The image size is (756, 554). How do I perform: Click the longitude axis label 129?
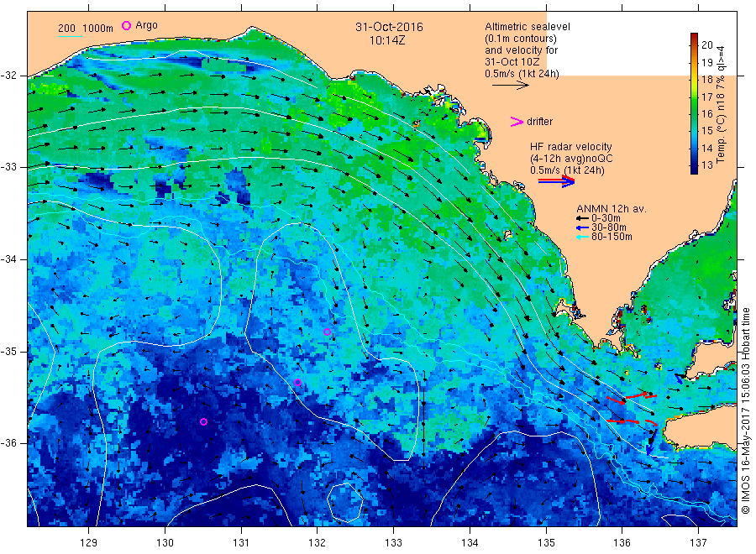(89, 543)
